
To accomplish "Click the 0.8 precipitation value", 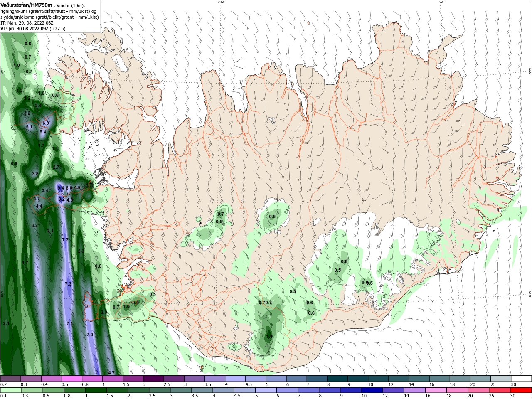I will pos(28,44).
